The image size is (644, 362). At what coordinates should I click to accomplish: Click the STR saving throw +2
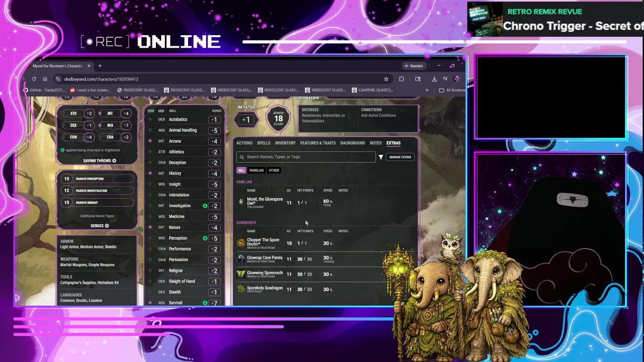click(x=89, y=113)
